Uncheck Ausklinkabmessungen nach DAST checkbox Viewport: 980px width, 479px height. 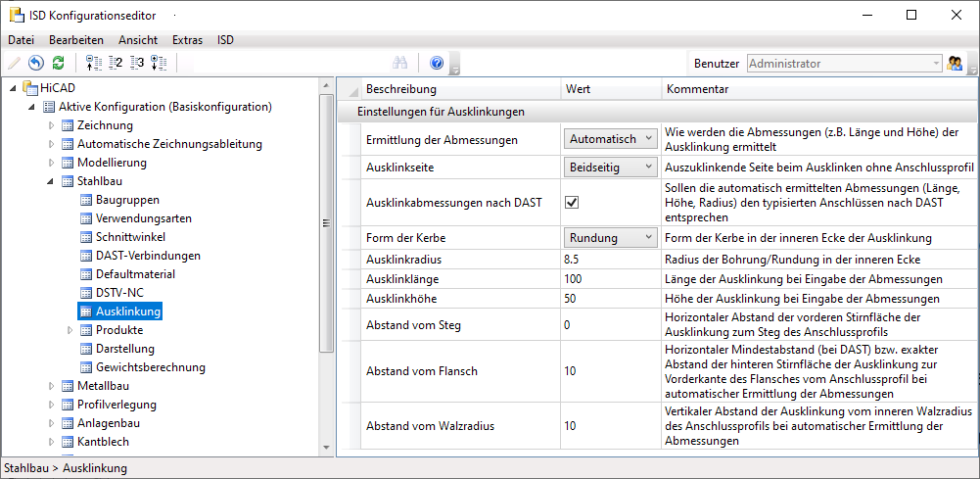click(x=573, y=203)
